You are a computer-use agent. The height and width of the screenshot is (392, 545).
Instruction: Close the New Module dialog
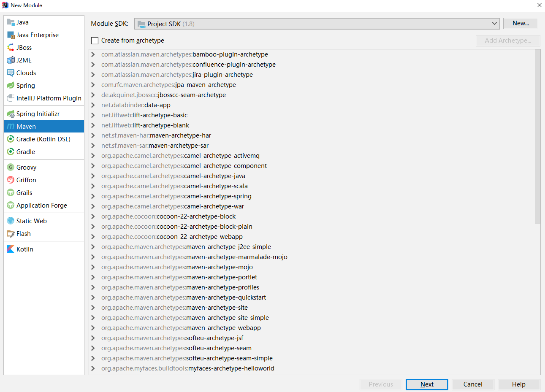click(539, 5)
